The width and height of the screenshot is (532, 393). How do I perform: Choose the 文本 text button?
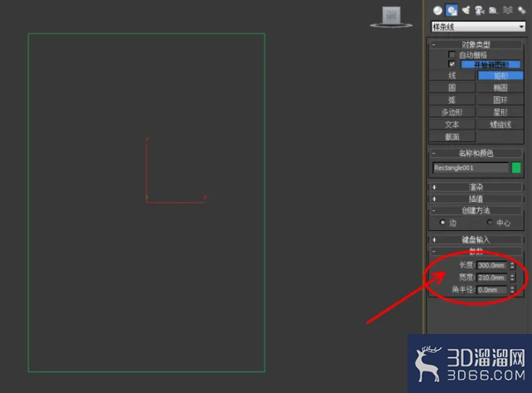[x=452, y=125]
